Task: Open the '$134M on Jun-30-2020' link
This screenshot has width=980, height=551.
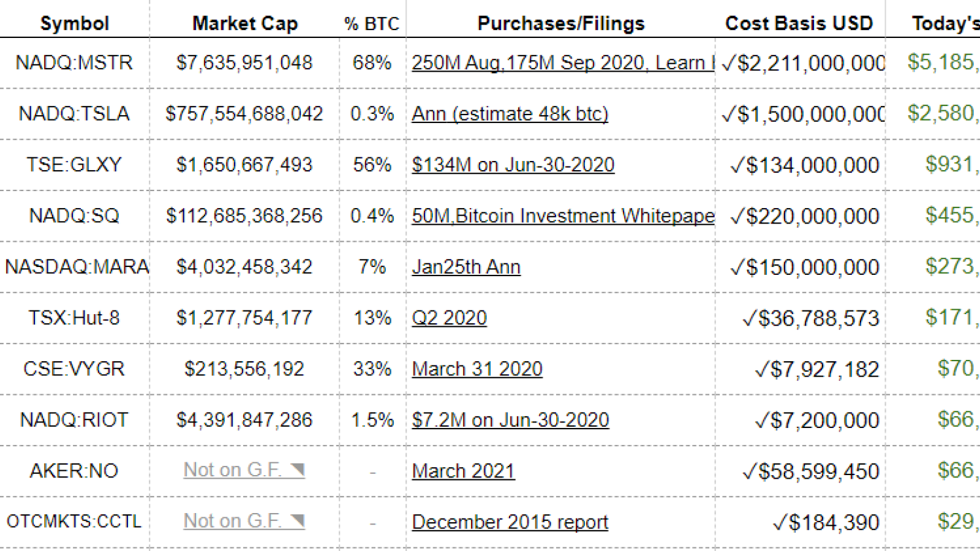Action: tap(513, 165)
